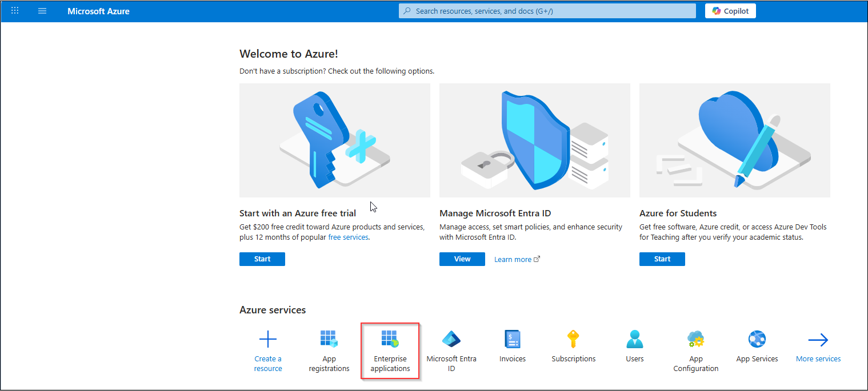Open the Learn more link
This screenshot has width=868, height=391.
517,260
